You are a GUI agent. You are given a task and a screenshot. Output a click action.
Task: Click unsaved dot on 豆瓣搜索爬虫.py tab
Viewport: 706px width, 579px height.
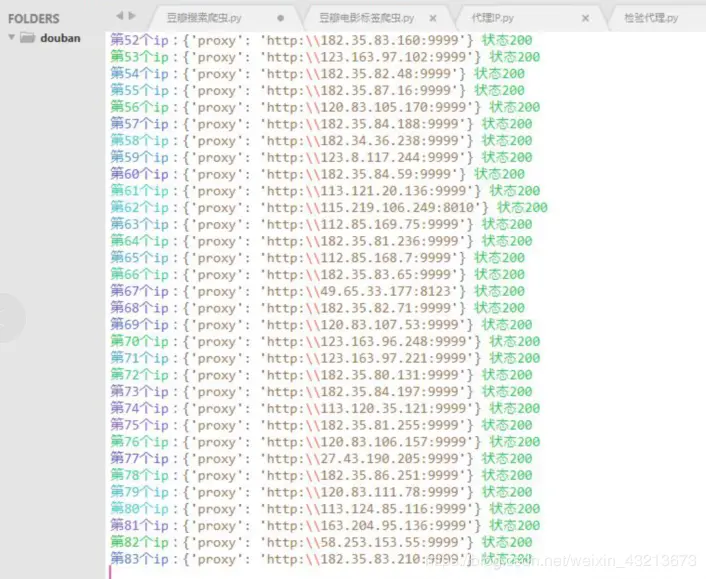[281, 18]
